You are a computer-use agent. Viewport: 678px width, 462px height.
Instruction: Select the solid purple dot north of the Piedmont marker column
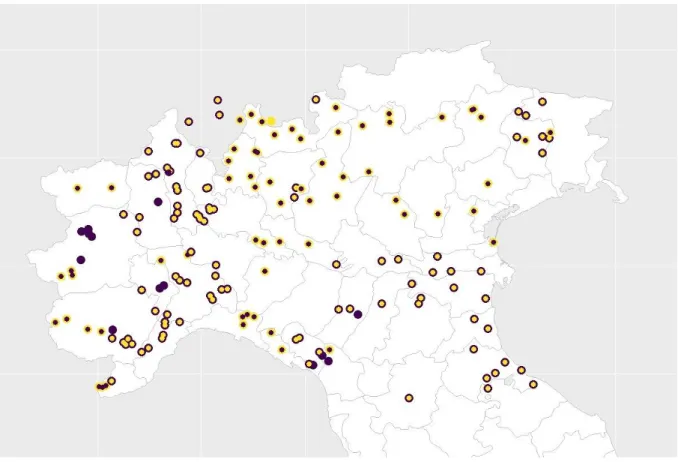[x=158, y=202]
